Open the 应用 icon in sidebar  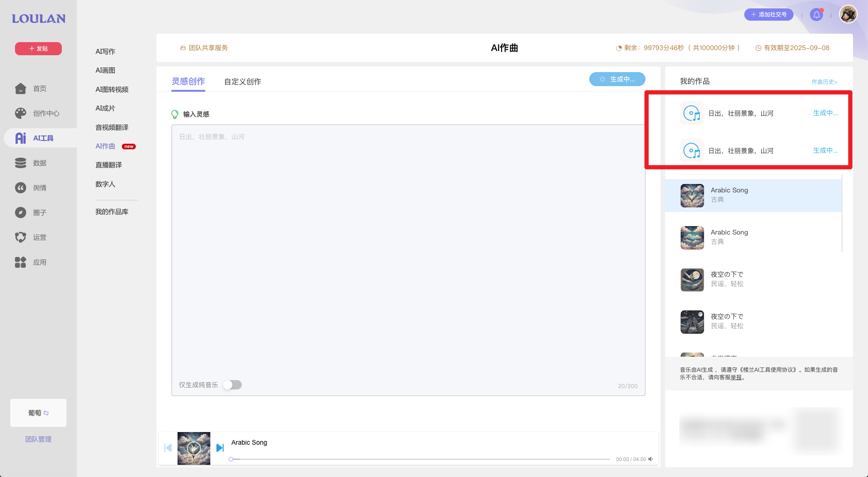tap(21, 262)
